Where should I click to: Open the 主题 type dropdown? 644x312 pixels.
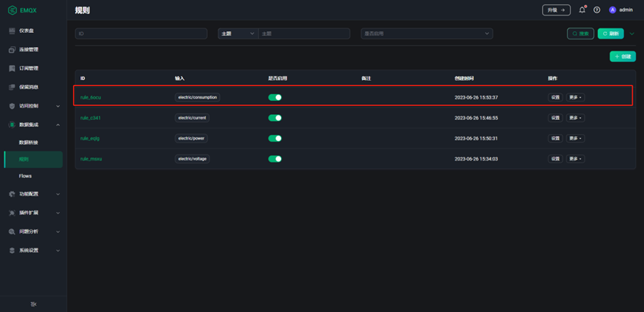(238, 34)
